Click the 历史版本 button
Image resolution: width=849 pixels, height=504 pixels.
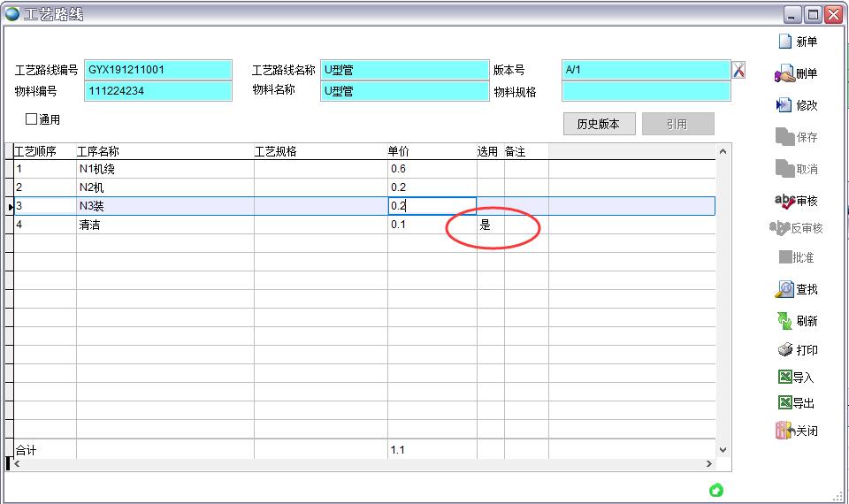pos(599,124)
